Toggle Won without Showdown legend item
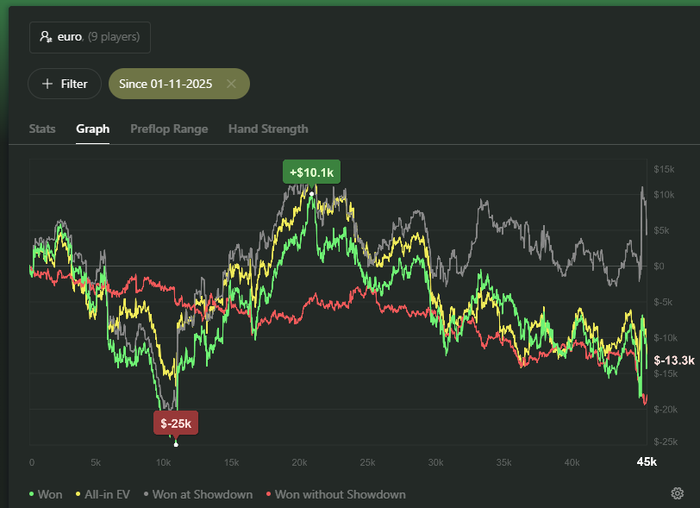This screenshot has width=700, height=508. 336,494
